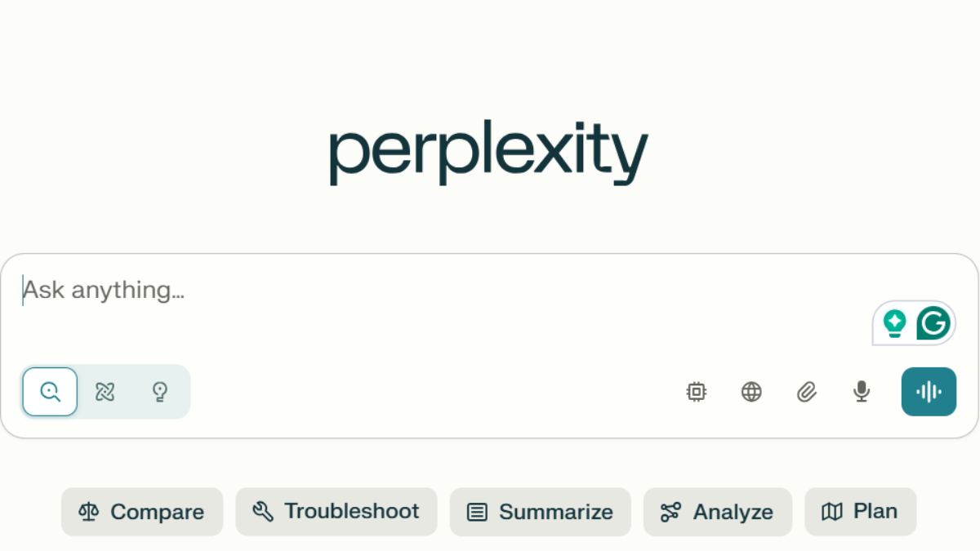980x551 pixels.
Task: Click the wrench icon on Troubleshoot
Action: [263, 512]
